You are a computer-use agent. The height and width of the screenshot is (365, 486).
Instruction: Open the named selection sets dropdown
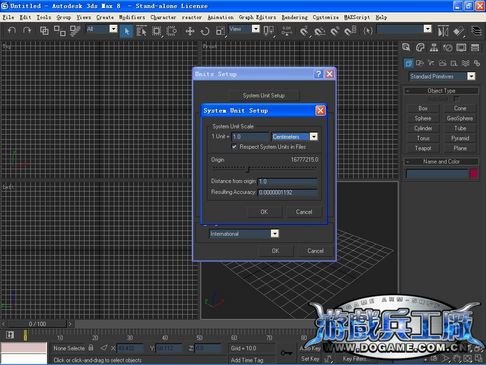pyautogui.click(x=428, y=29)
